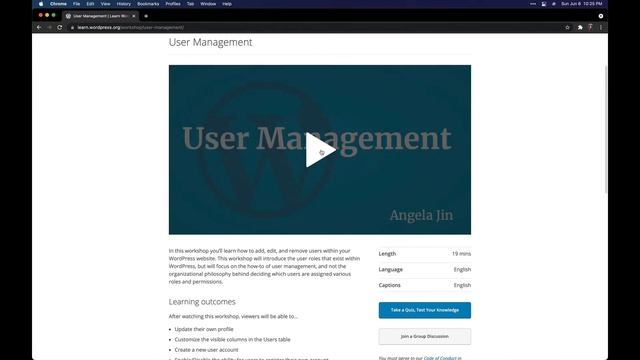Image resolution: width=640 pixels, height=360 pixels.
Task: Bookmark this page with star icon
Action: 567,27
